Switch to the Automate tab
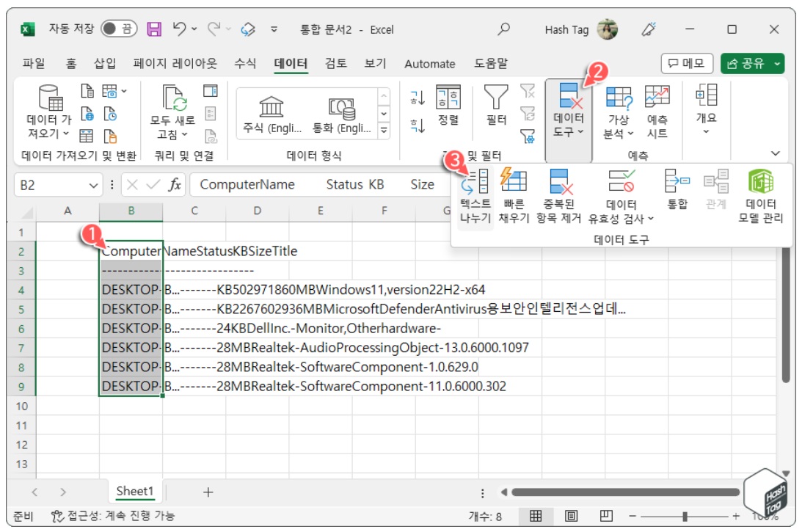 430,64
